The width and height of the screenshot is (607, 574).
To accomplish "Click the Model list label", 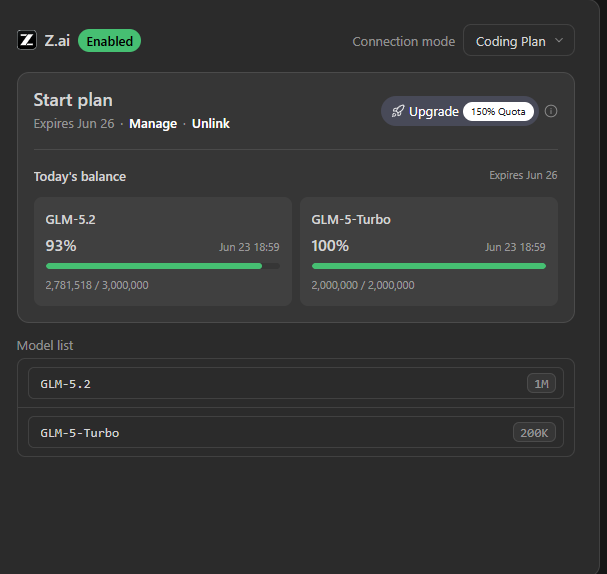I will coord(45,345).
